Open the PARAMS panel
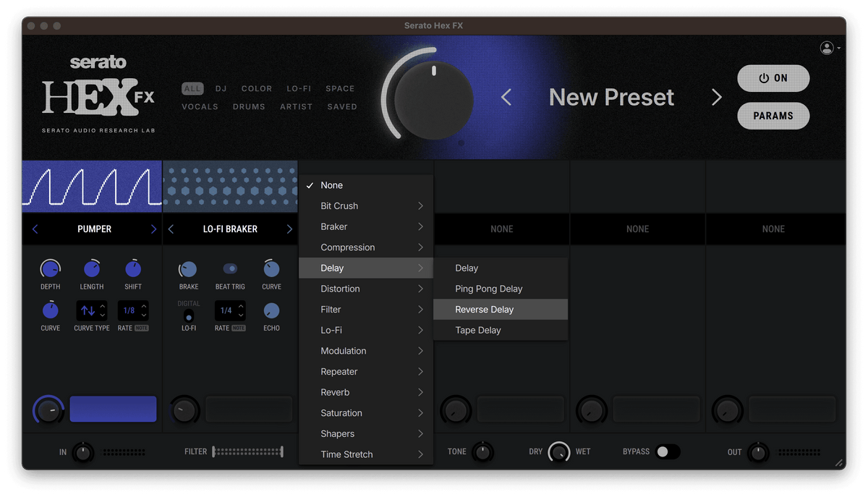Screen dimensions: 868x497 click(773, 116)
